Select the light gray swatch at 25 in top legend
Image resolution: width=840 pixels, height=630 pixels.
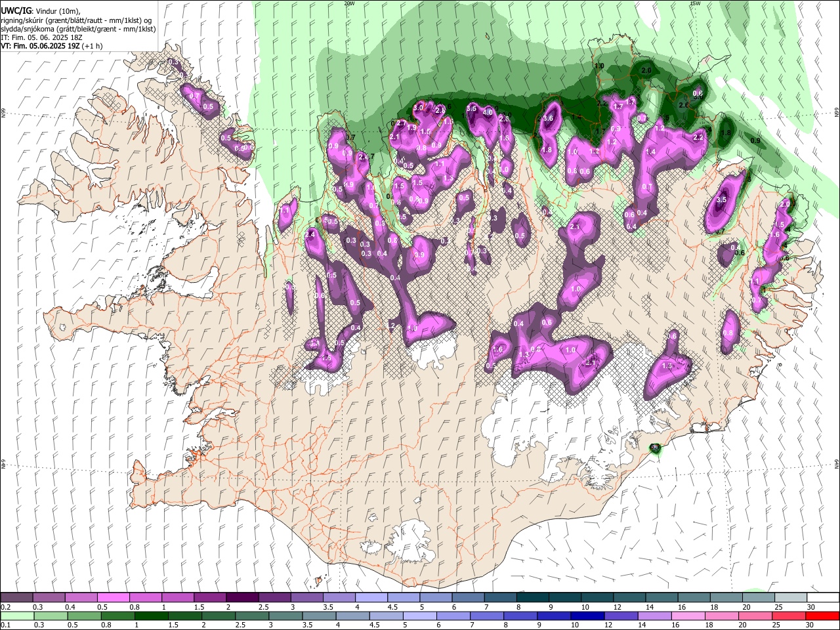click(x=790, y=597)
